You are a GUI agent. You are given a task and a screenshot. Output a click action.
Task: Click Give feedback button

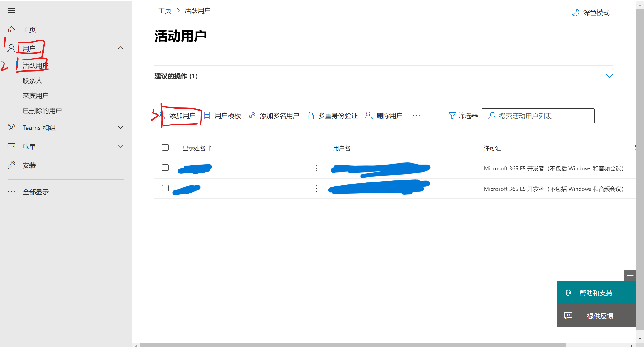point(596,316)
